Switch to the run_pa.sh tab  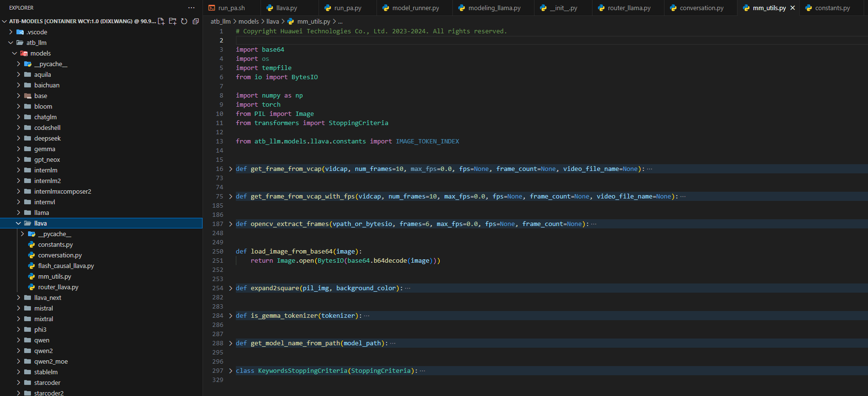(231, 8)
